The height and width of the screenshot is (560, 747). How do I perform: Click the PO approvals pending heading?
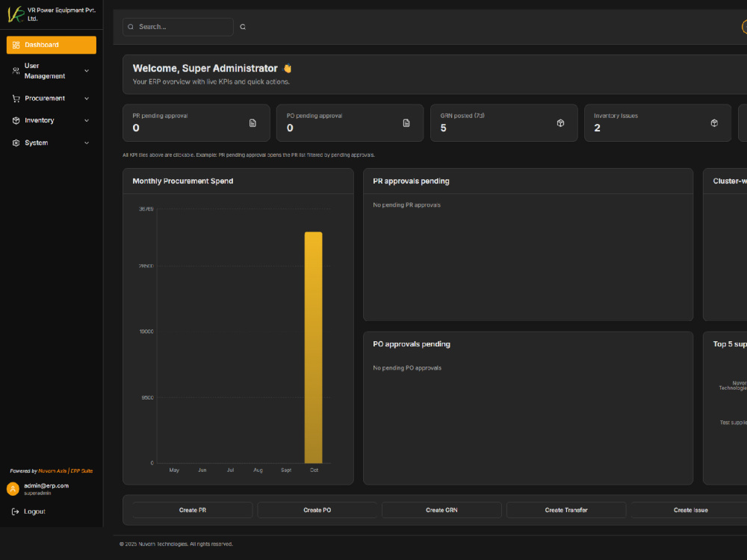point(412,343)
